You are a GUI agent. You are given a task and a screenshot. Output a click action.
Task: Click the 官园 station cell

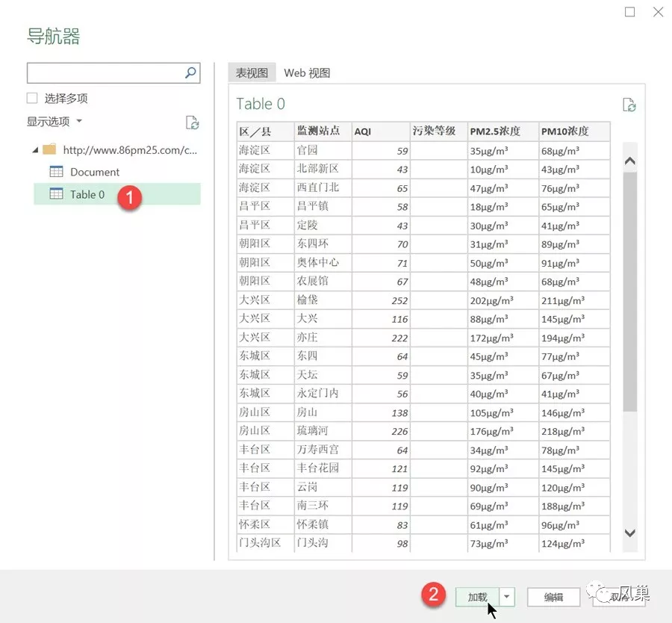tap(323, 150)
